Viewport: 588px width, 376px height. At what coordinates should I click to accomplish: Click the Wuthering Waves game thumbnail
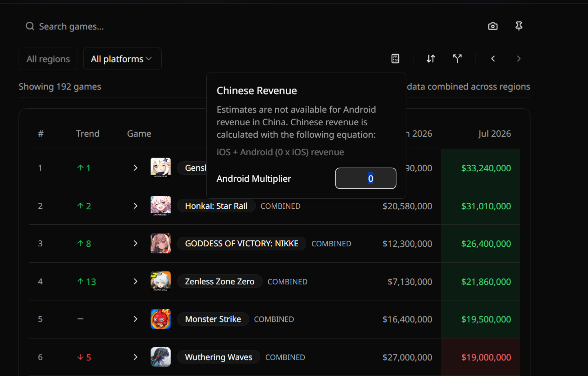pyautogui.click(x=161, y=357)
